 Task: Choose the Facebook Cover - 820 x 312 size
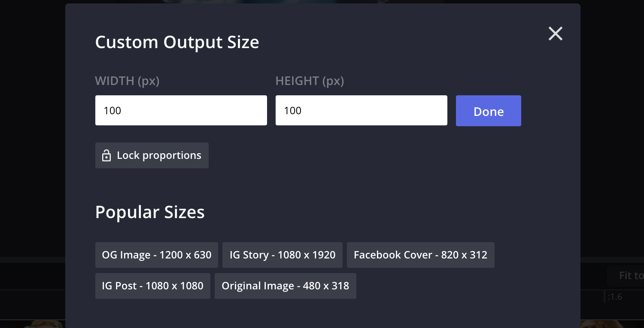click(x=420, y=255)
